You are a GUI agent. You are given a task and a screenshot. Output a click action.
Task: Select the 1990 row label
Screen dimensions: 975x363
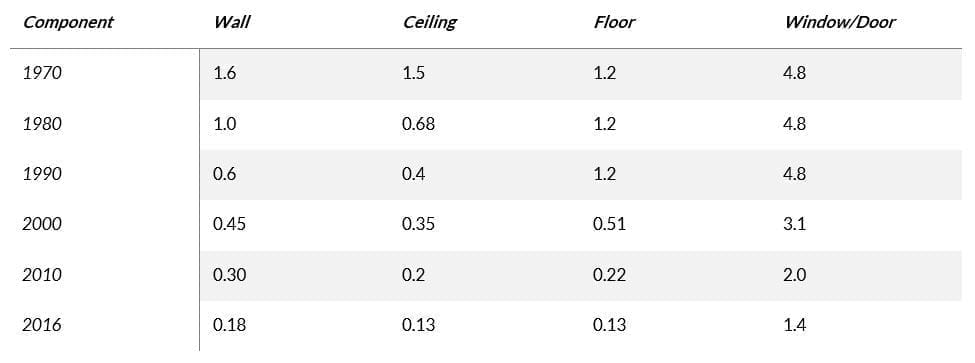tap(42, 174)
